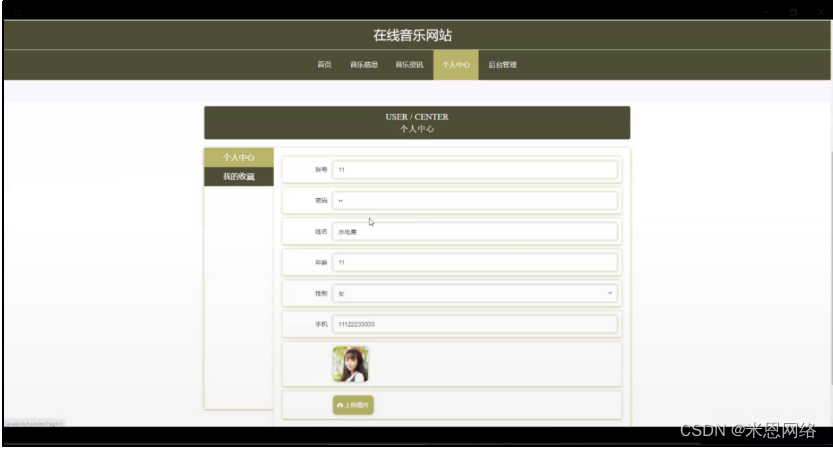Open 我的收藏 in the left sidebar
The width and height of the screenshot is (833, 449).
point(239,176)
